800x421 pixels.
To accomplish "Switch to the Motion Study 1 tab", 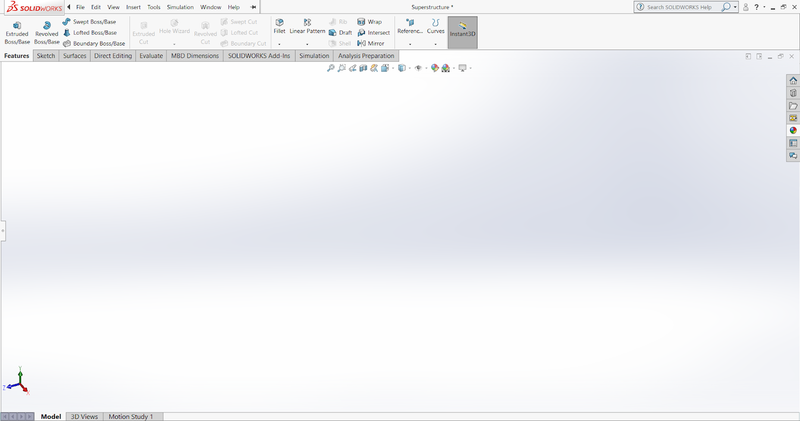I will tap(131, 416).
